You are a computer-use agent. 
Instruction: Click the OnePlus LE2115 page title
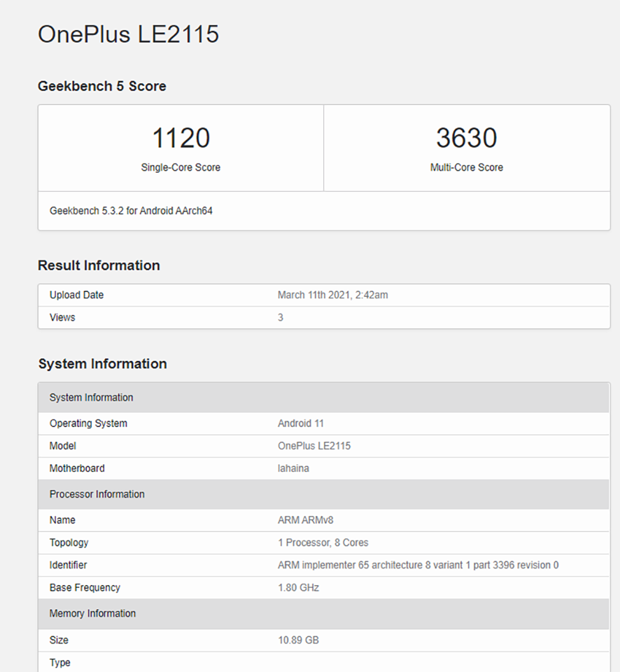(x=128, y=34)
